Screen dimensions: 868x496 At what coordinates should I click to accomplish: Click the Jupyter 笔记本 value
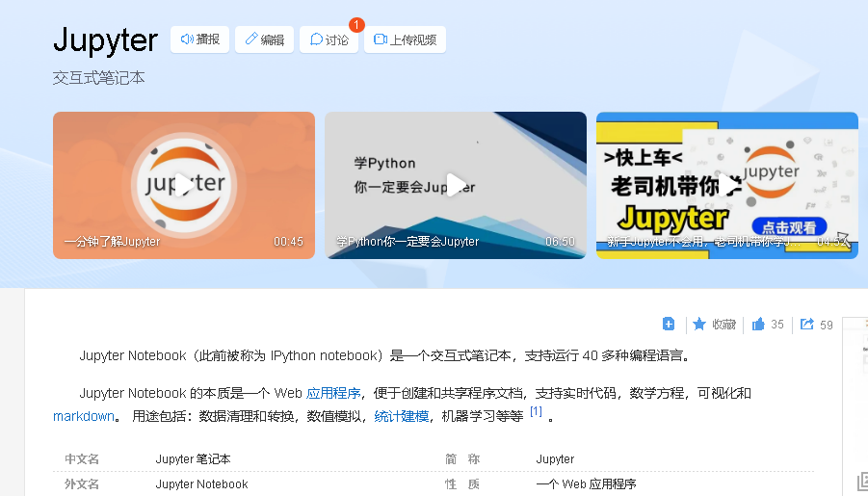193,458
